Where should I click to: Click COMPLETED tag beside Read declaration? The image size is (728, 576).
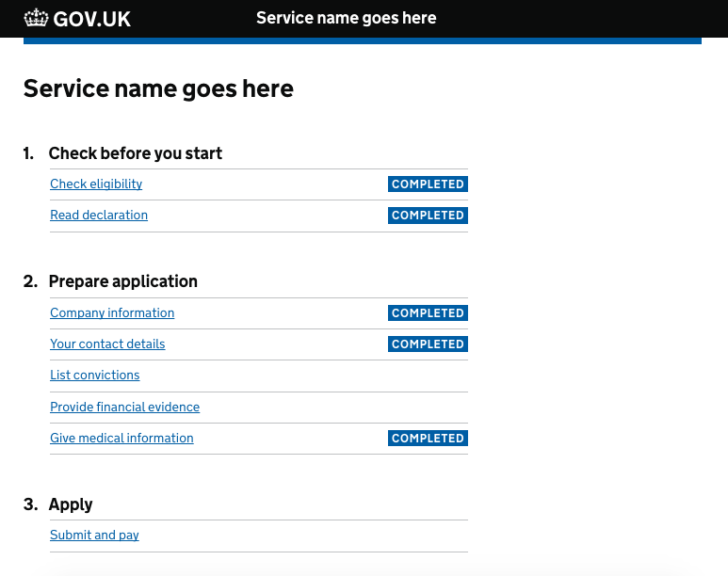[x=428, y=216]
